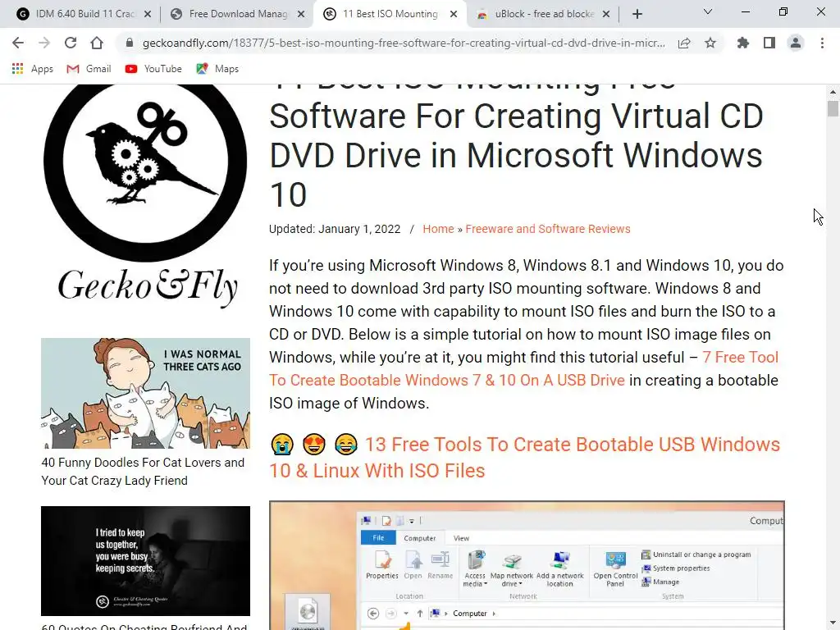Switch to uBlock free ad blocker tab
Image resolution: width=840 pixels, height=630 pixels.
543,14
